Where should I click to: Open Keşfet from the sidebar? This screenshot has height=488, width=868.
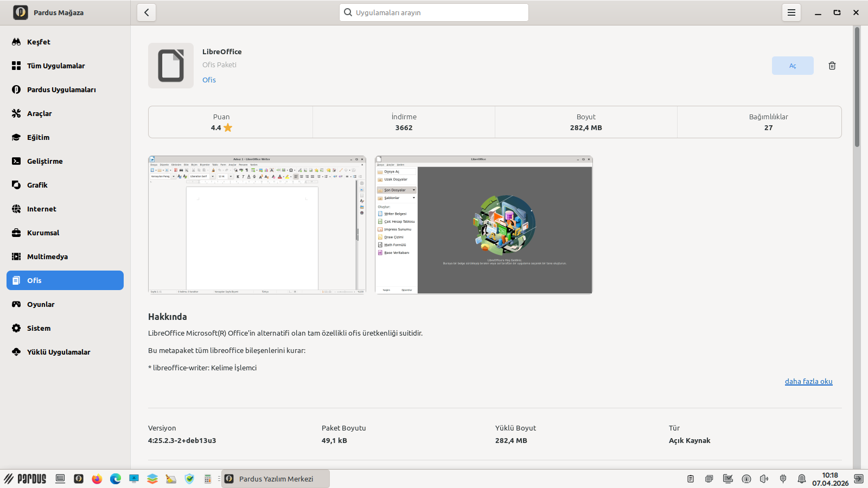[x=39, y=42]
